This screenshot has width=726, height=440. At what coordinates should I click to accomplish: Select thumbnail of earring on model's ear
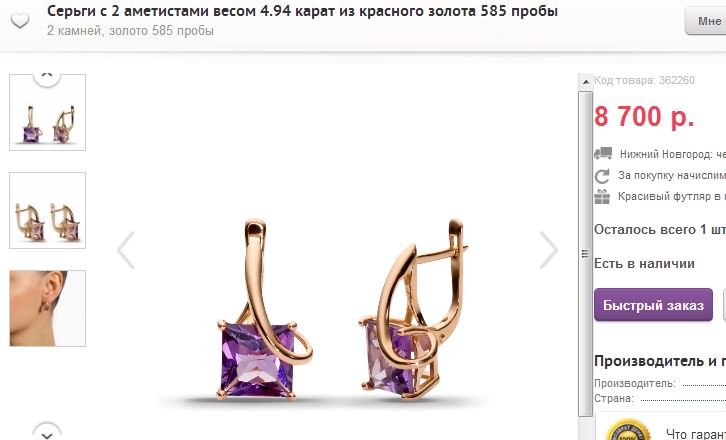point(47,308)
